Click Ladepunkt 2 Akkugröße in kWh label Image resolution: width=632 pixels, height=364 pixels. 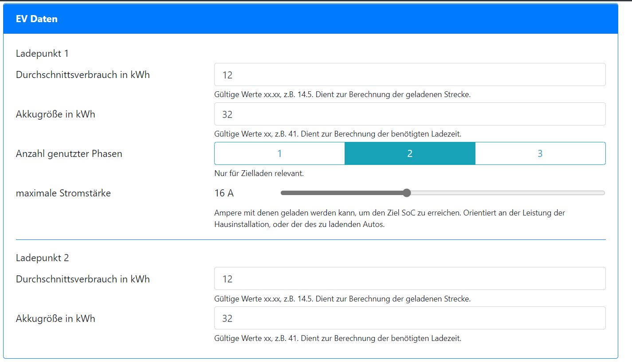point(55,318)
